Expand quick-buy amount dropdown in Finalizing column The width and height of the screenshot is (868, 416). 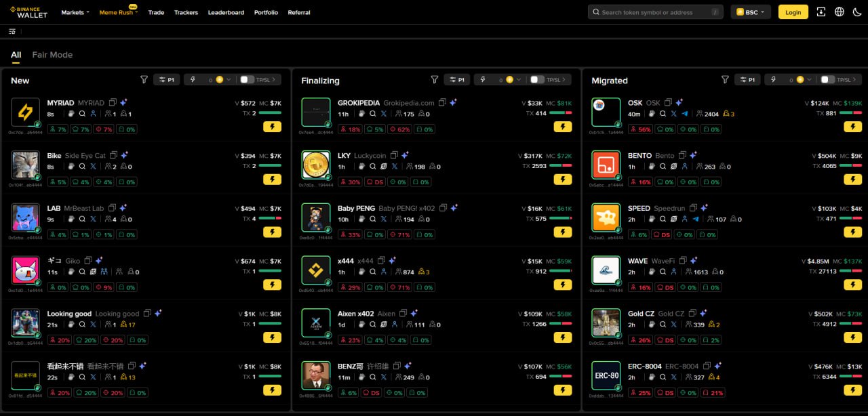519,80
